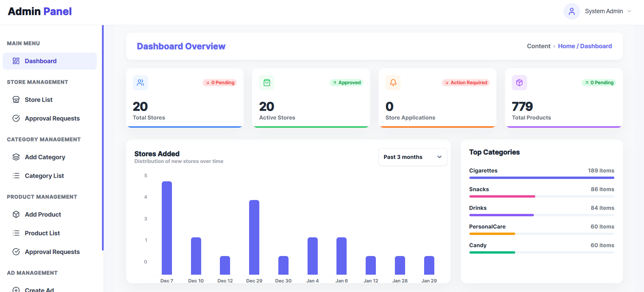This screenshot has width=644, height=292.
Task: Click the Active Stores shopping bag icon
Action: (x=267, y=83)
